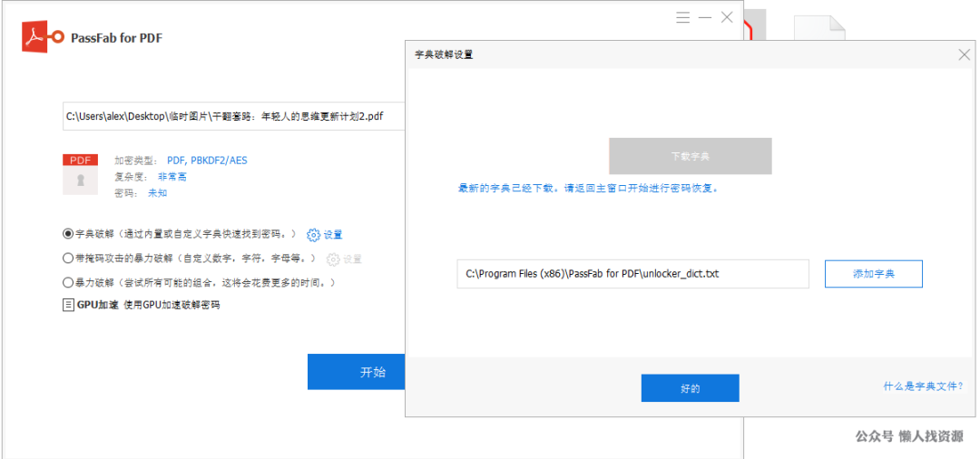Click the red PDF file lock icon
Image resolution: width=980 pixels, height=459 pixels.
point(80,174)
